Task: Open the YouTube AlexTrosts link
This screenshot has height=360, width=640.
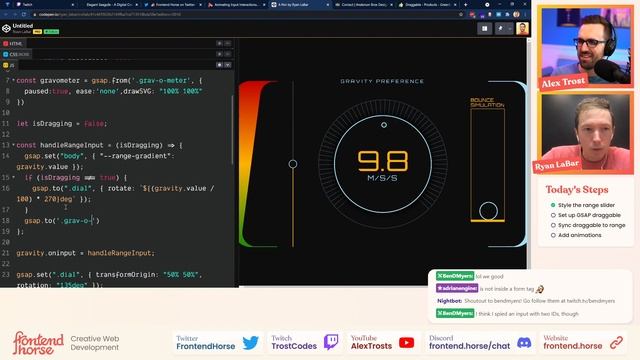Action: [x=371, y=342]
